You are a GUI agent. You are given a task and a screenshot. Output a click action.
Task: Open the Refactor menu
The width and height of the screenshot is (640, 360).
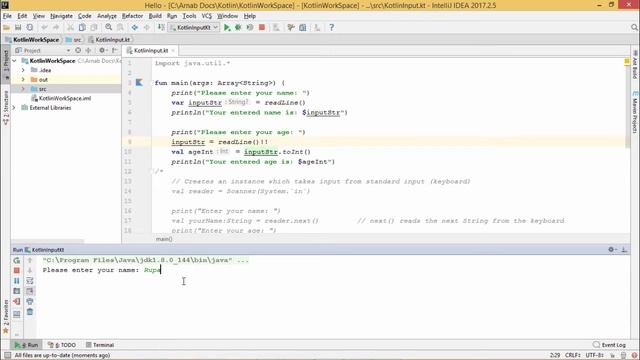132,16
